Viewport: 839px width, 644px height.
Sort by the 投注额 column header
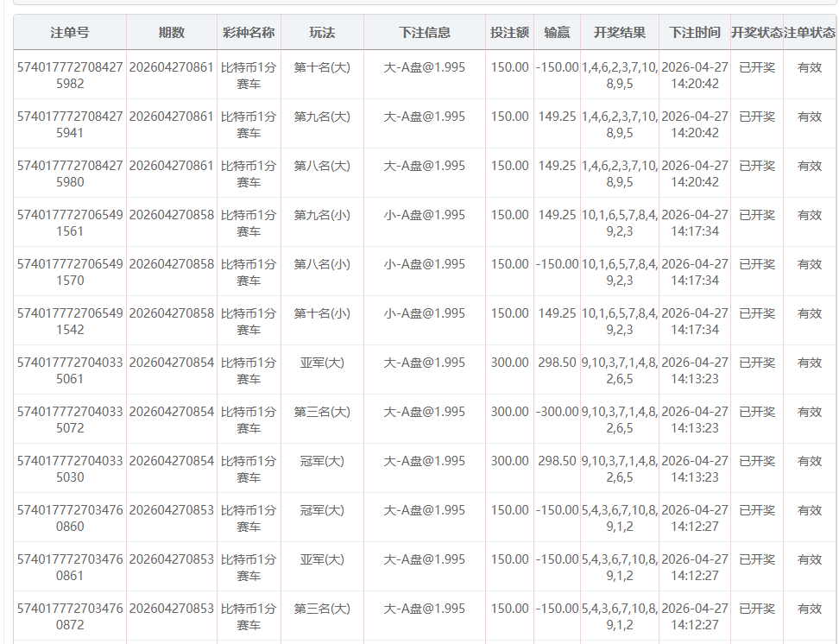coord(509,33)
